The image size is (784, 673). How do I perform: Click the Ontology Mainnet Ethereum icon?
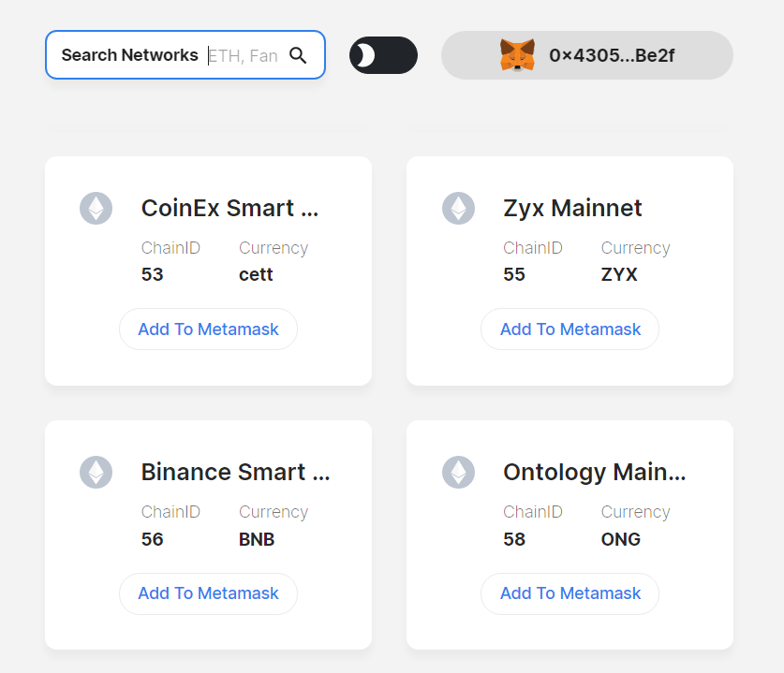(458, 472)
